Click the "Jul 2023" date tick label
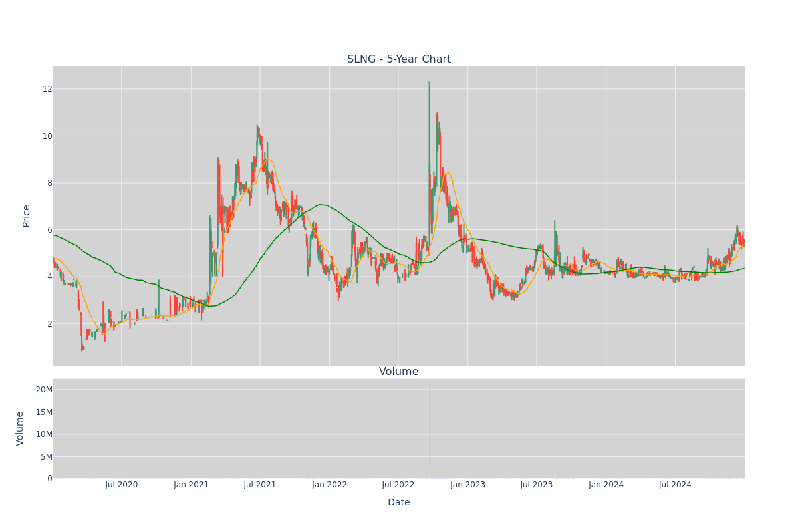The image size is (798, 532). click(x=537, y=485)
